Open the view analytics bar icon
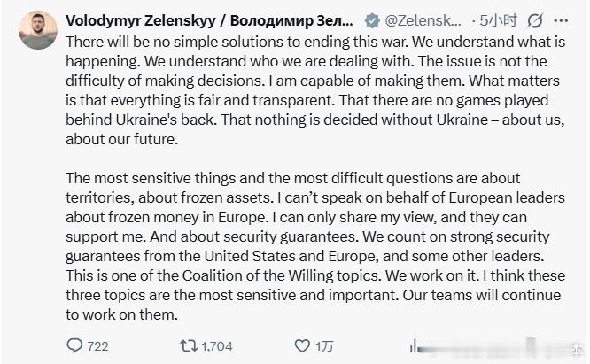 click(413, 346)
